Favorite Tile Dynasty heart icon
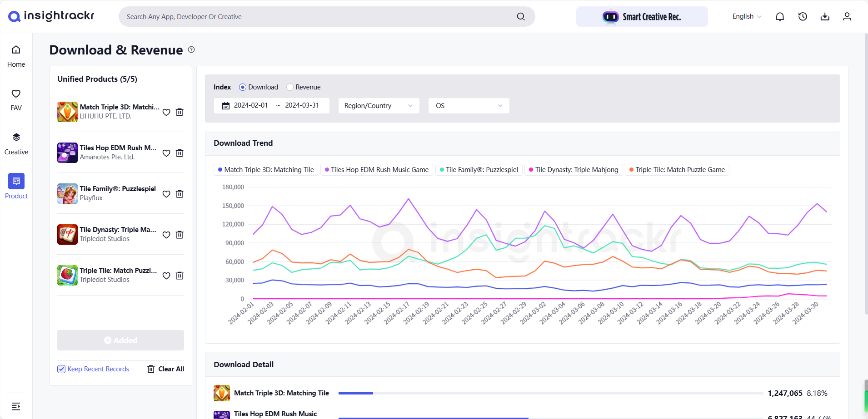 tap(166, 235)
